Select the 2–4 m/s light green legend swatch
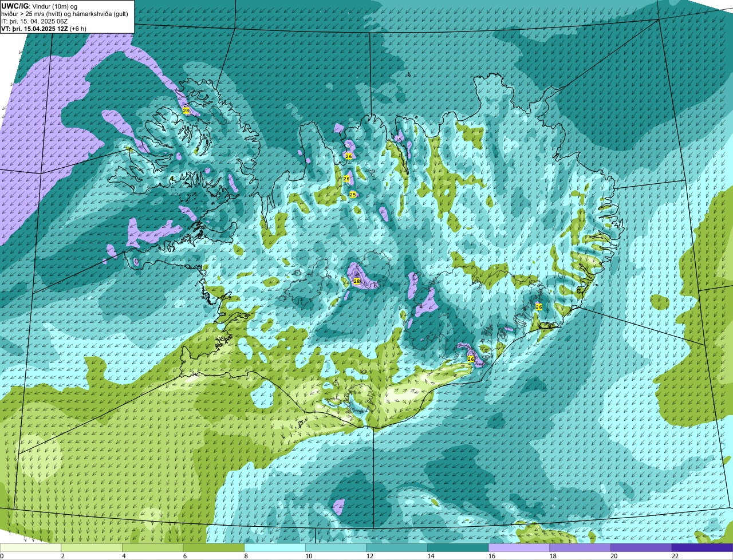Viewport: 733px width, 560px height. coord(92,548)
